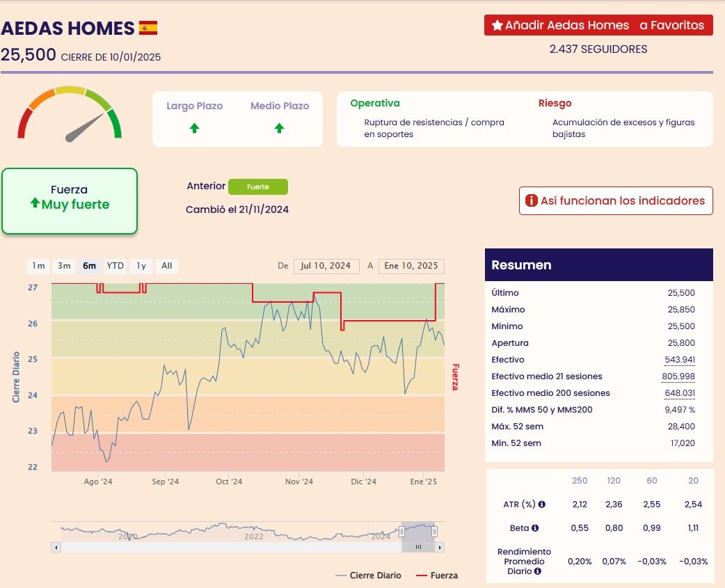Click the green arrow under Largo Plazo
The height and width of the screenshot is (588, 725).
pos(194,128)
